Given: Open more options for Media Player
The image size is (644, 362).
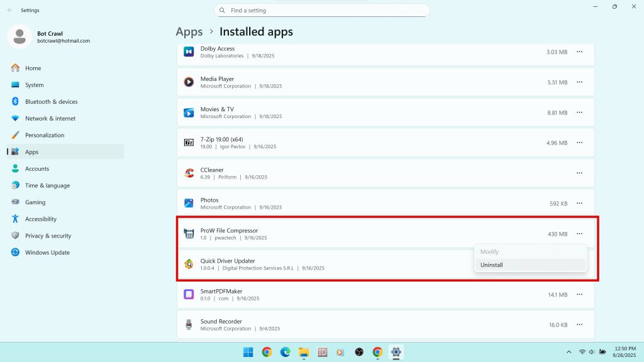Looking at the screenshot, I should (579, 82).
